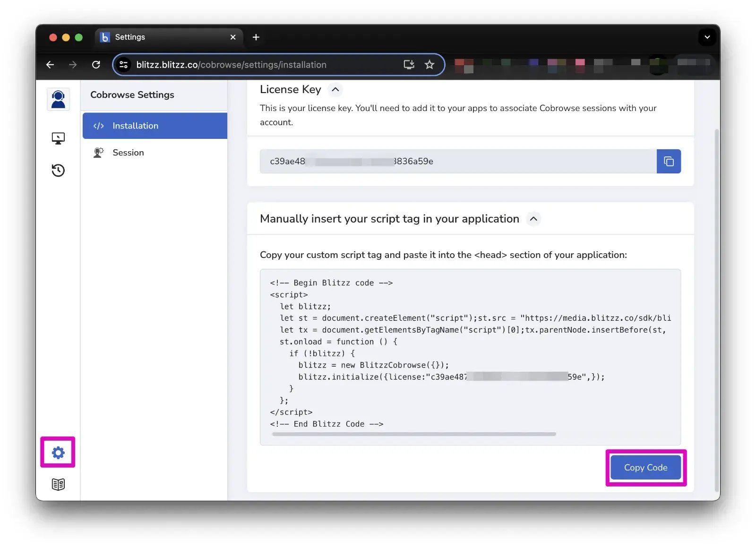The image size is (756, 548).
Task: Copy the license key with copy icon
Action: 669,161
